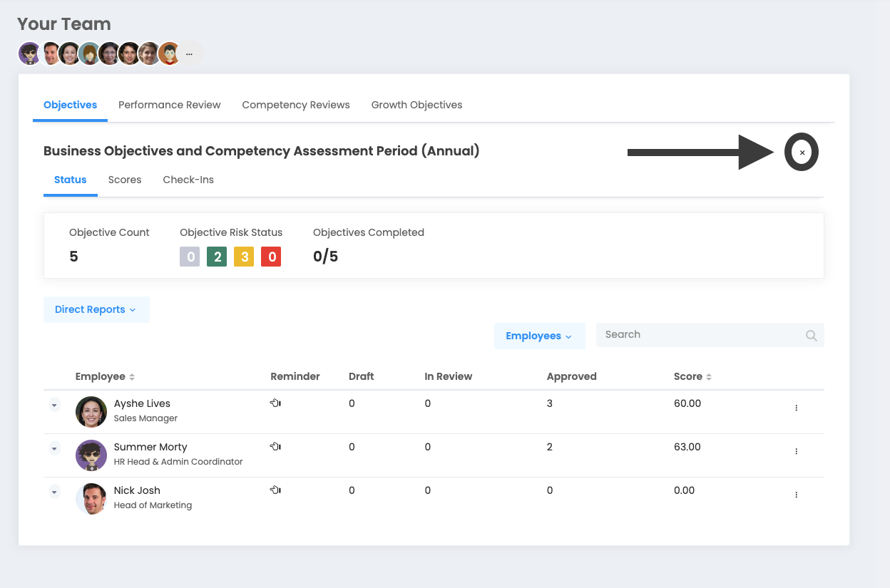The width and height of the screenshot is (890, 588).
Task: Click the green risk status badge
Action: click(x=217, y=257)
